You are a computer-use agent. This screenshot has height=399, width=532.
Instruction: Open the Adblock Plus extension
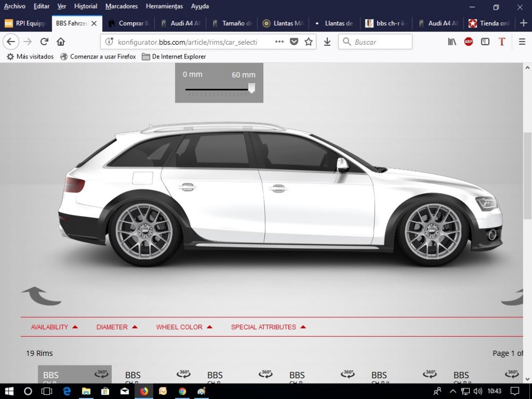point(469,41)
